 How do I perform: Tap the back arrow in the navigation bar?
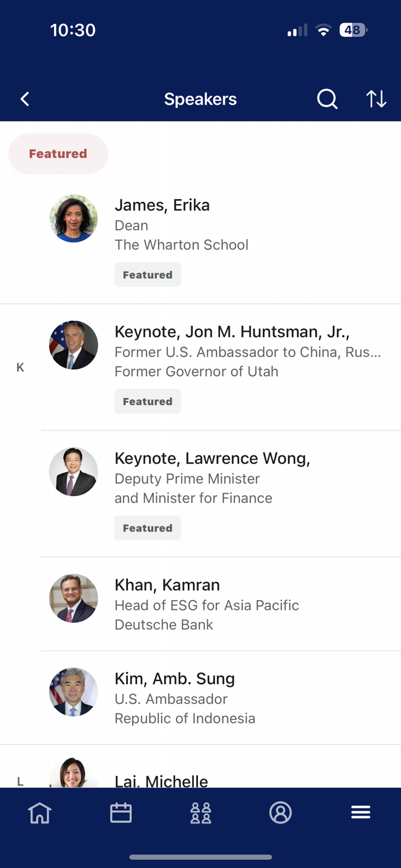point(24,99)
